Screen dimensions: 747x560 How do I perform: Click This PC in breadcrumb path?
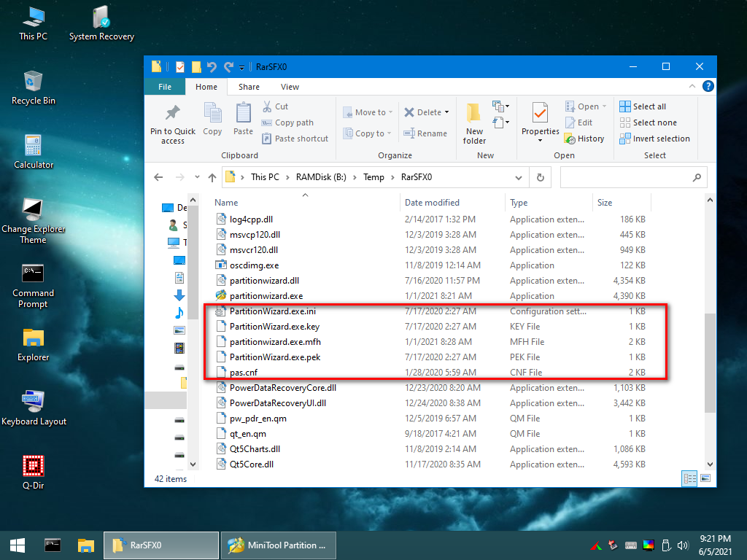coord(265,177)
